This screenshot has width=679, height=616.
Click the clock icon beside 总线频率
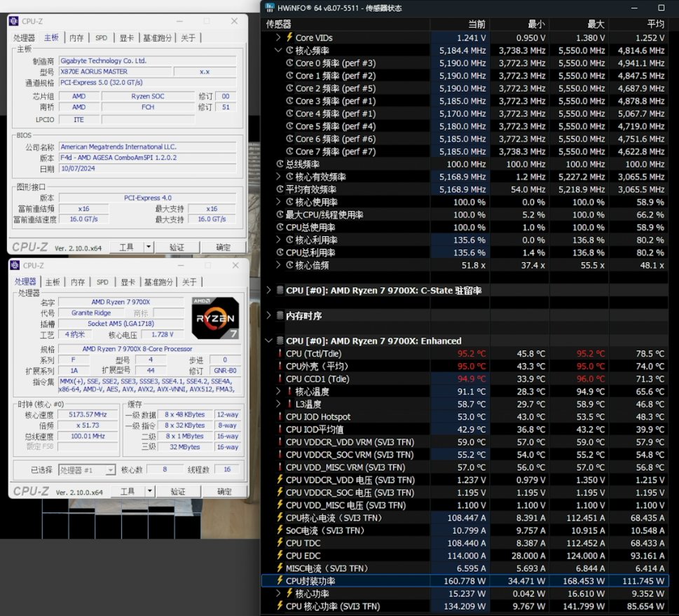pyautogui.click(x=280, y=164)
